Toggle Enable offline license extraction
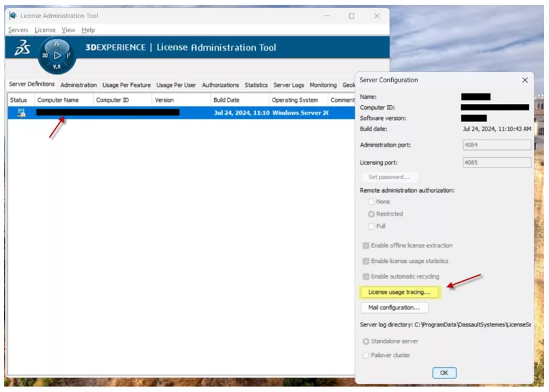549x392 pixels. [366, 245]
